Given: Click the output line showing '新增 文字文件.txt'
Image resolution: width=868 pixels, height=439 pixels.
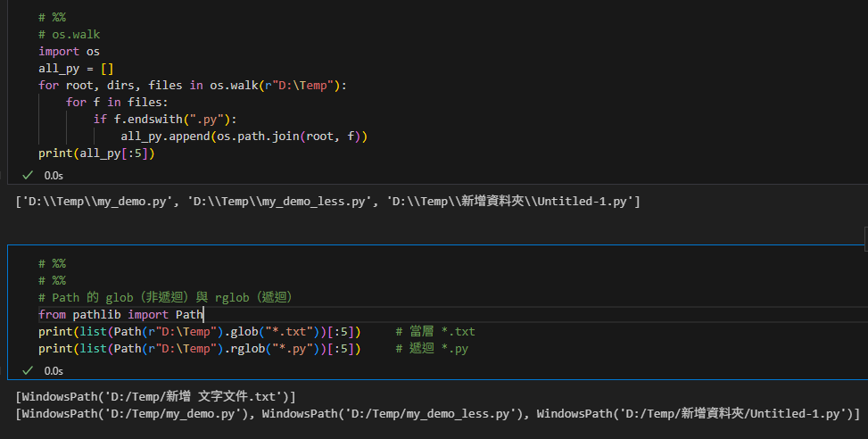Looking at the screenshot, I should pos(156,396).
